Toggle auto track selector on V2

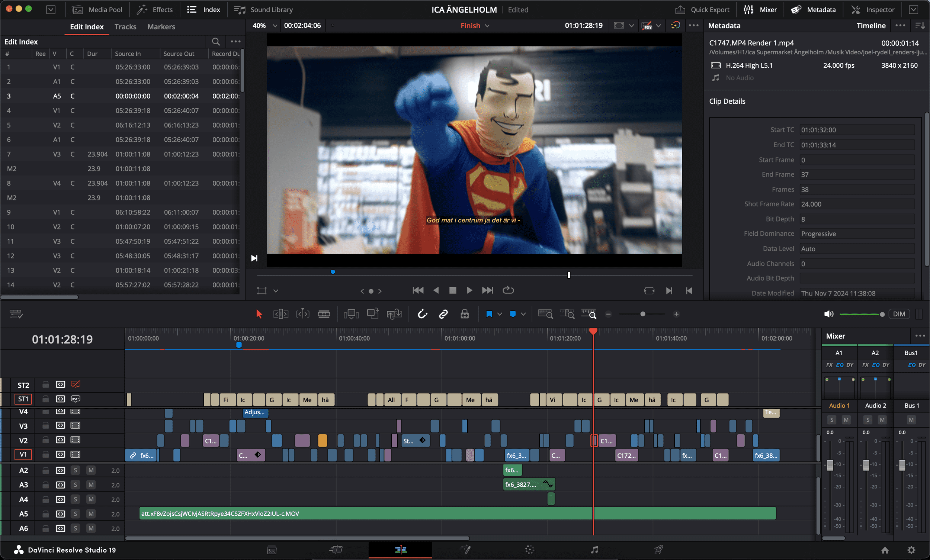click(60, 440)
